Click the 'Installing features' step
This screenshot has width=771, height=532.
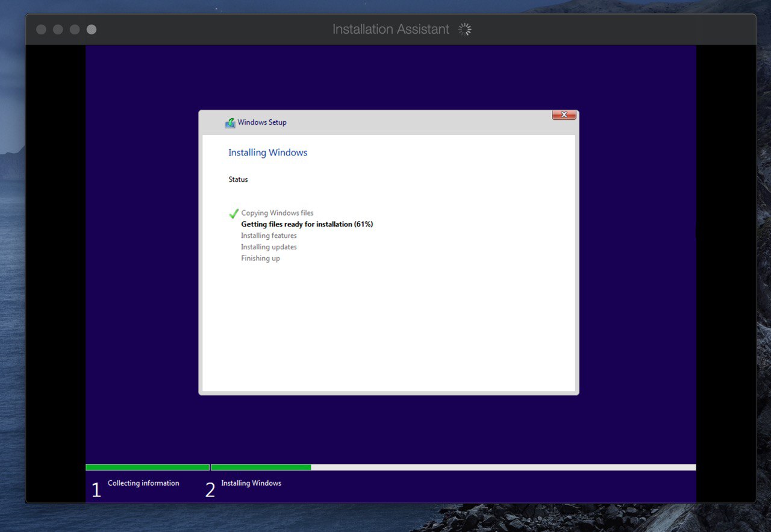point(269,236)
